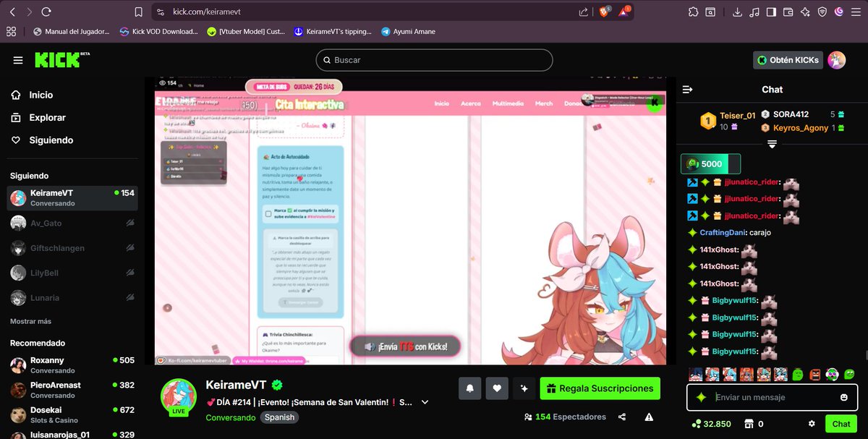Open the Av_Gato offline channel
This screenshot has width=868, height=439.
click(72, 223)
